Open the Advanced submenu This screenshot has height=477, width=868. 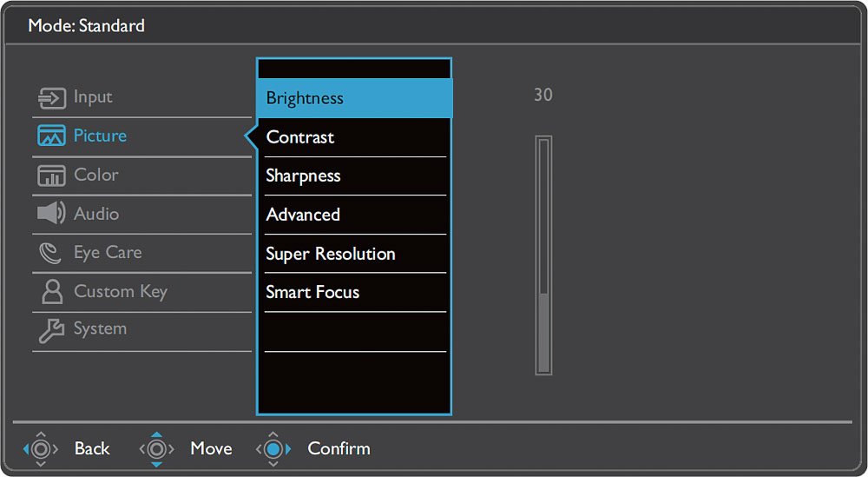354,215
